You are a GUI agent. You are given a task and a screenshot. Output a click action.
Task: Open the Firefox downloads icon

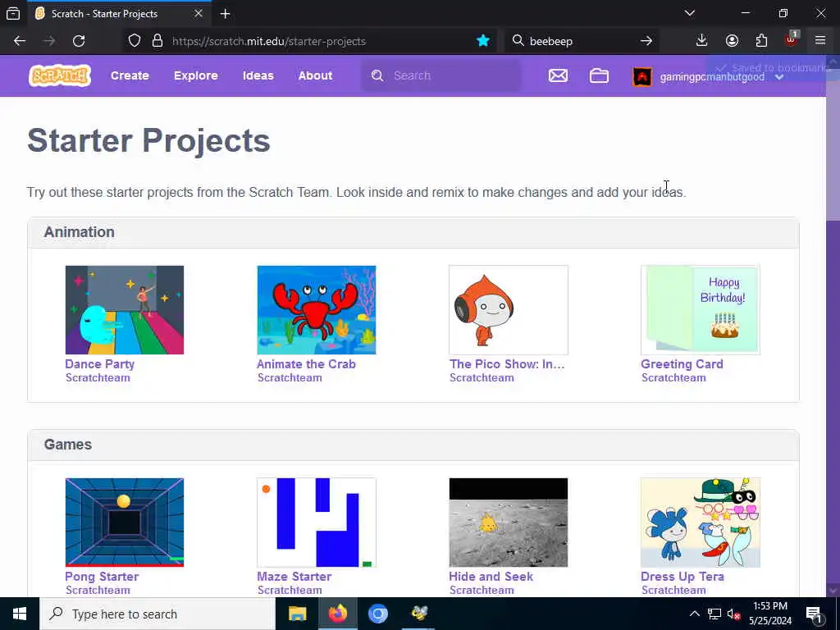click(702, 41)
